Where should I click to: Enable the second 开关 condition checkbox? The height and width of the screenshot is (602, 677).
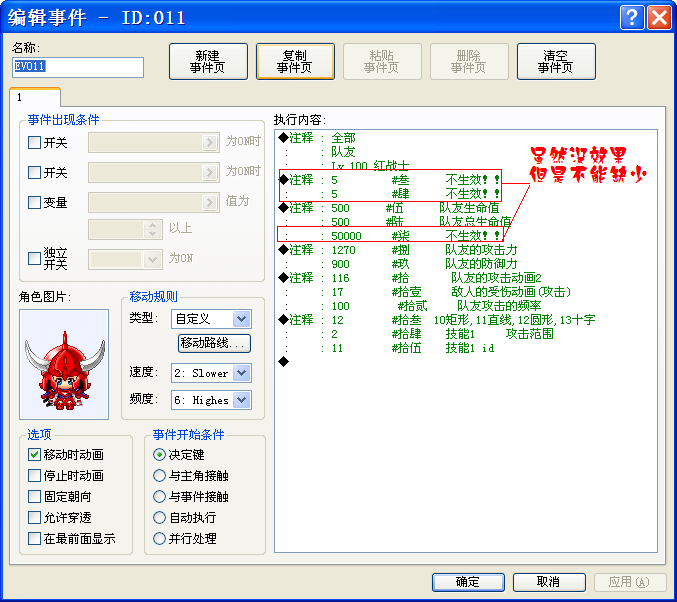(x=34, y=172)
